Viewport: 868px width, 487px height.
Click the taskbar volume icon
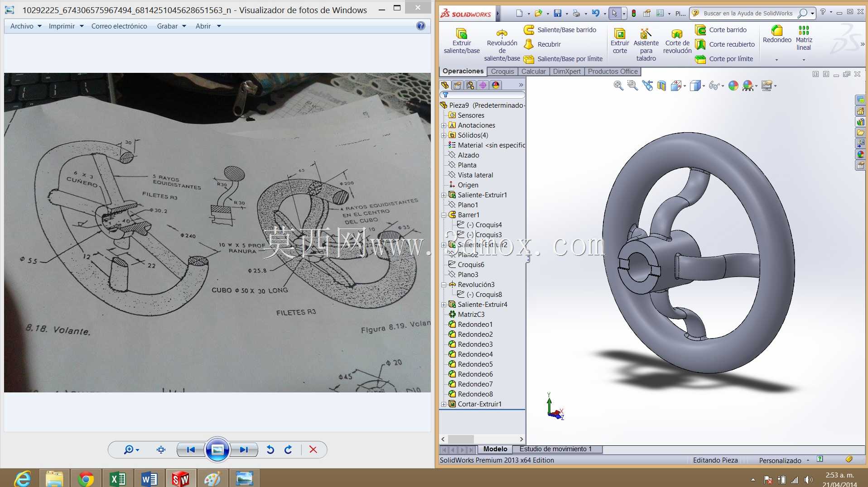(x=808, y=480)
